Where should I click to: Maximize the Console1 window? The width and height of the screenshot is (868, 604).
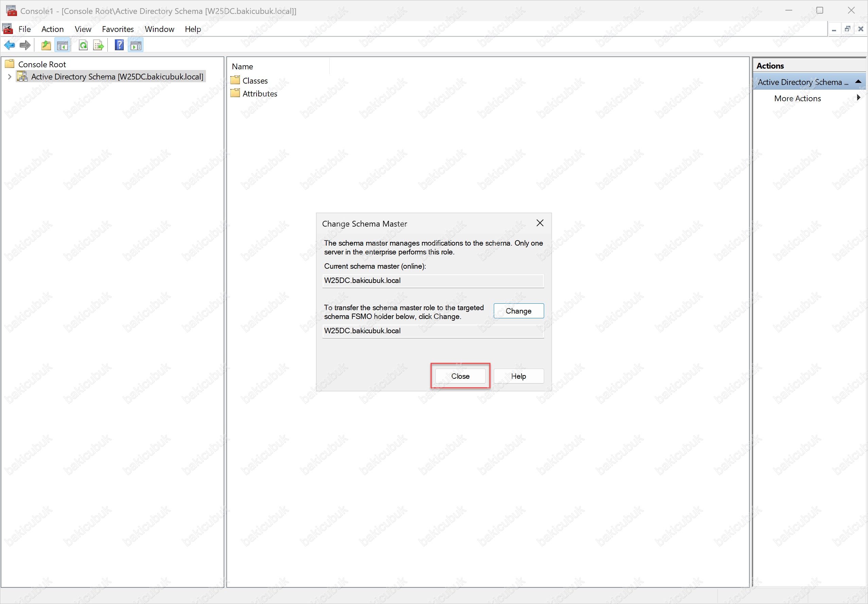(x=820, y=10)
